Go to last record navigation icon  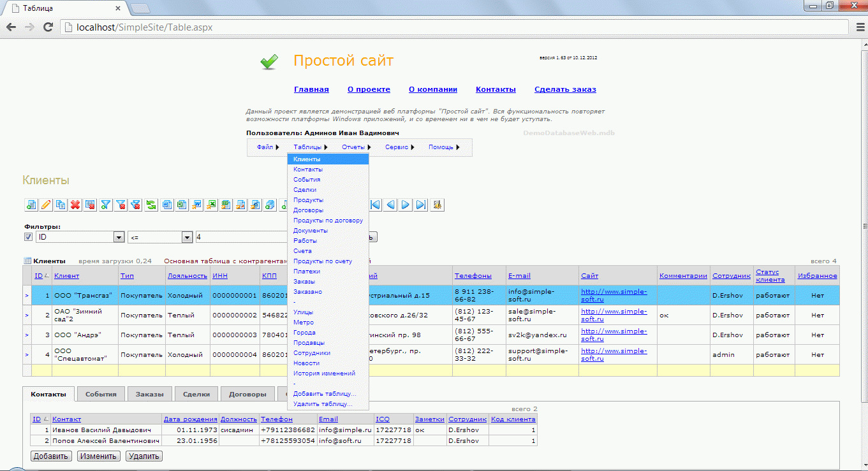[x=421, y=205]
